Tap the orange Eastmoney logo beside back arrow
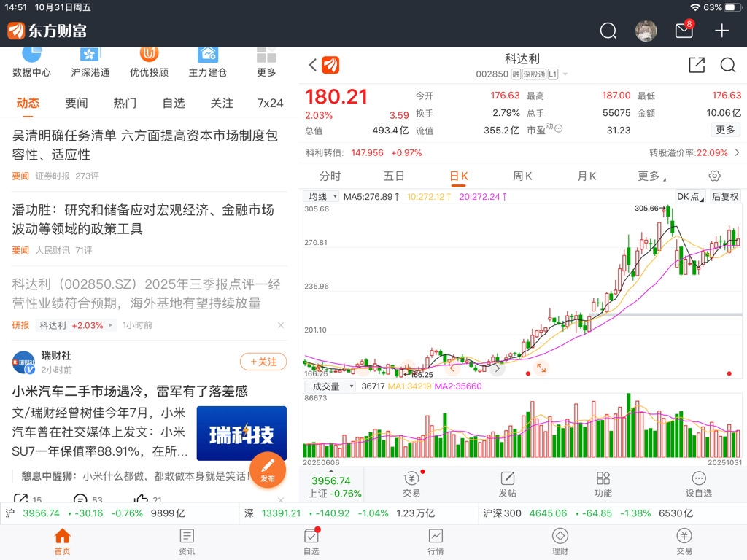The width and height of the screenshot is (747, 560). pos(330,65)
